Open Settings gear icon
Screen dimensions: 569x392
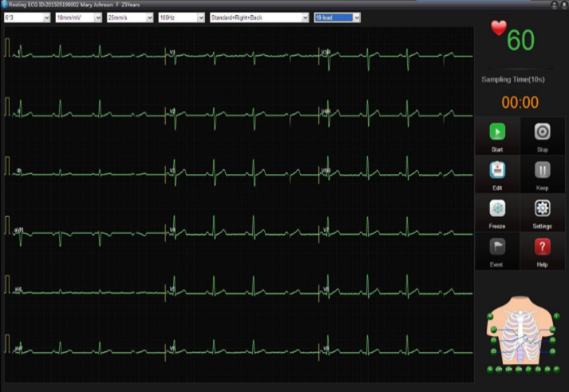(x=542, y=208)
